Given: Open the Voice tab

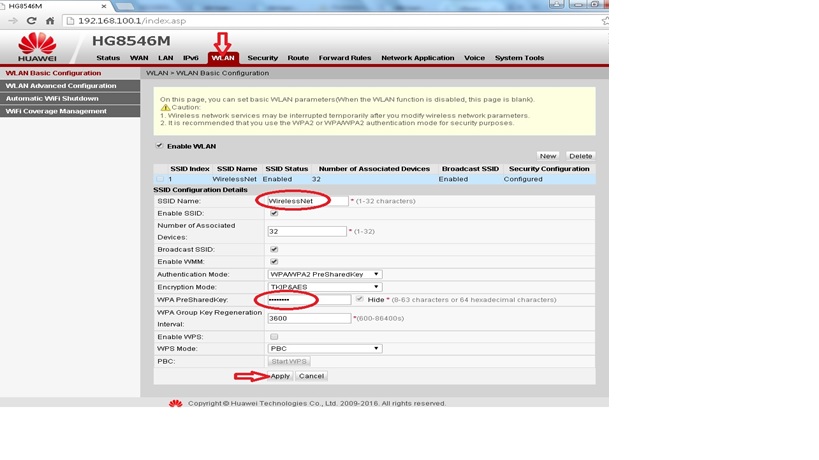Looking at the screenshot, I should (x=474, y=58).
